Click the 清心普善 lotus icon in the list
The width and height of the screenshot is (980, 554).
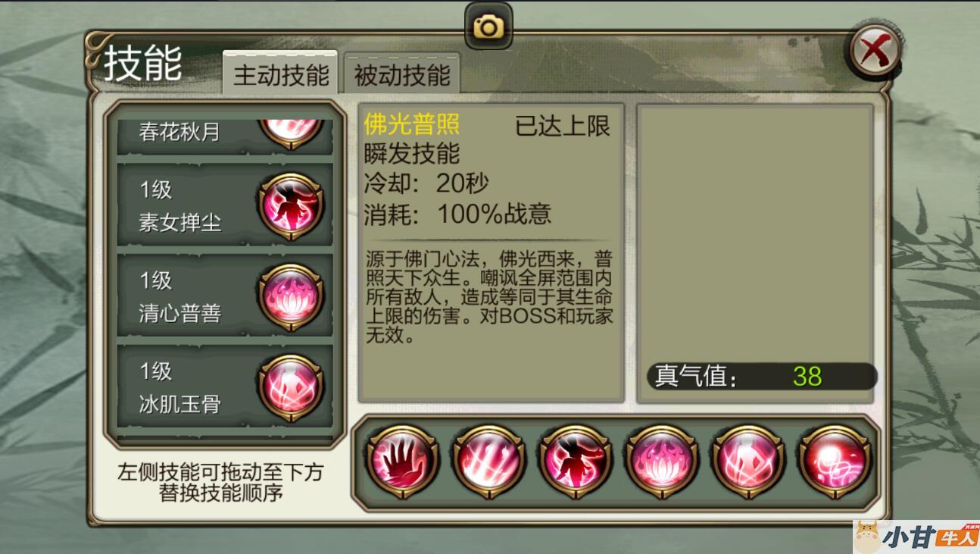pyautogui.click(x=291, y=298)
